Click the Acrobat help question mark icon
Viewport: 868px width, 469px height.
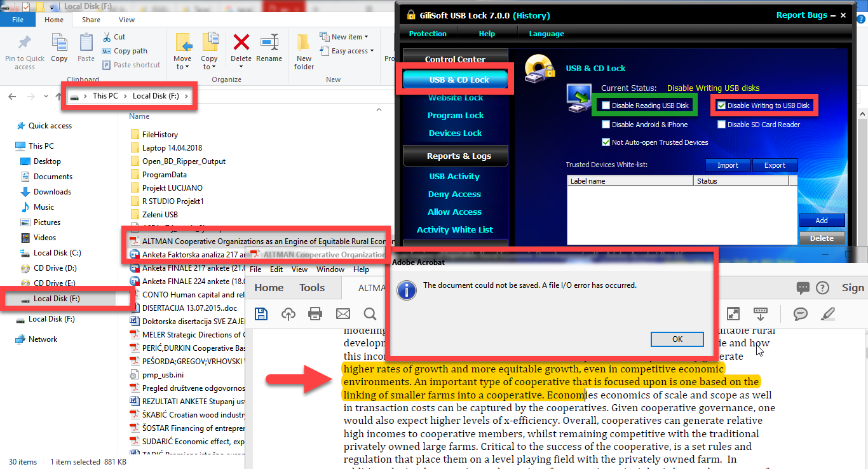click(822, 288)
